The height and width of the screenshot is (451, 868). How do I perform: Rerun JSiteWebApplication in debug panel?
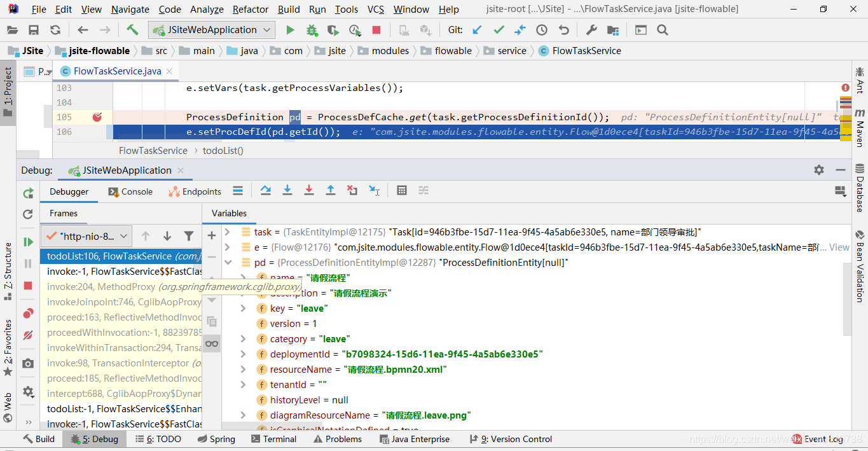(28, 193)
